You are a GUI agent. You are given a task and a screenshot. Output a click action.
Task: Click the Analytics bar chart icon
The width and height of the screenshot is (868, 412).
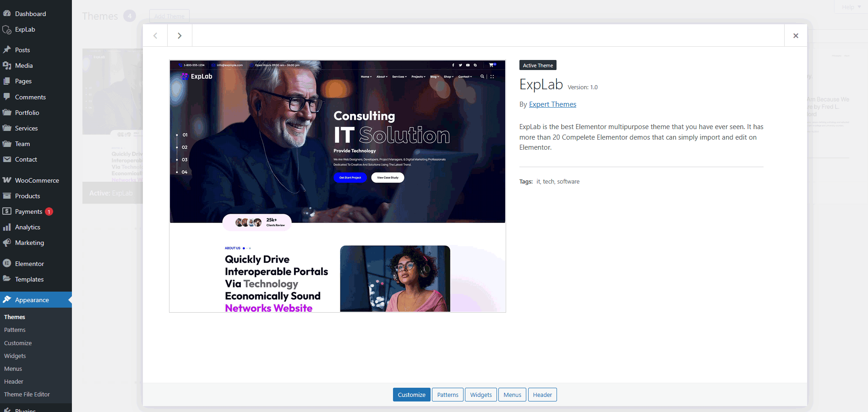click(x=7, y=227)
